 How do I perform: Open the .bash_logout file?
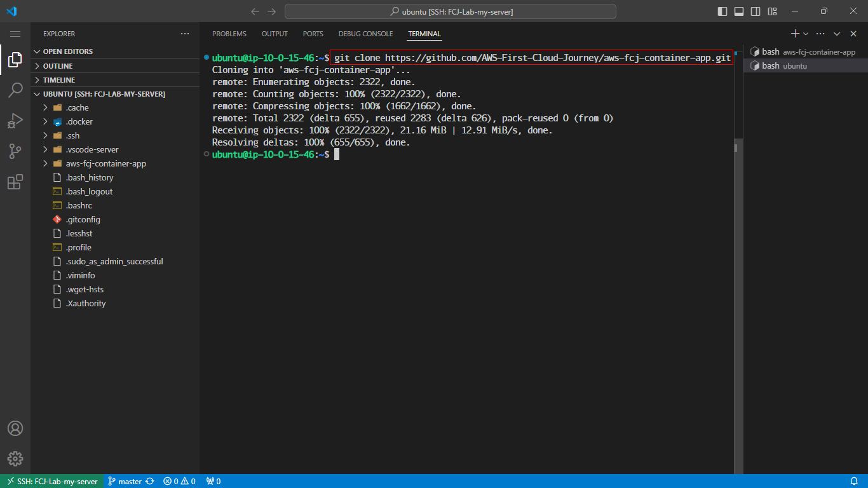point(115,191)
